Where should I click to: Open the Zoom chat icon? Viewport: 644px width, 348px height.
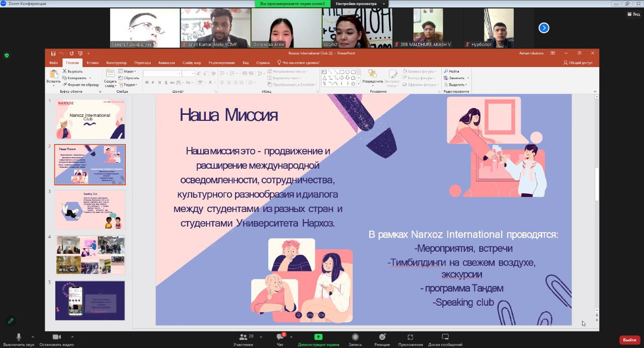point(280,337)
